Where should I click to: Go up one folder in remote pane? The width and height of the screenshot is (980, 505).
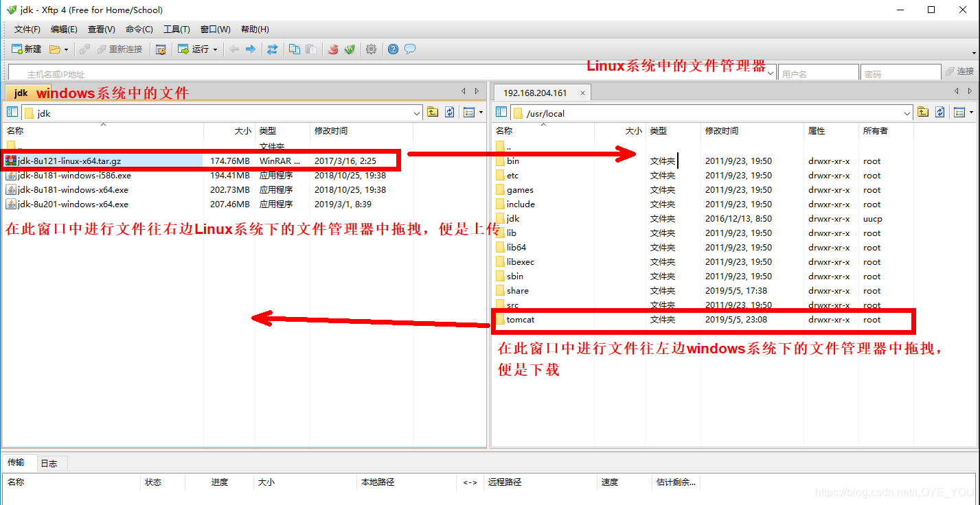pyautogui.click(x=923, y=113)
